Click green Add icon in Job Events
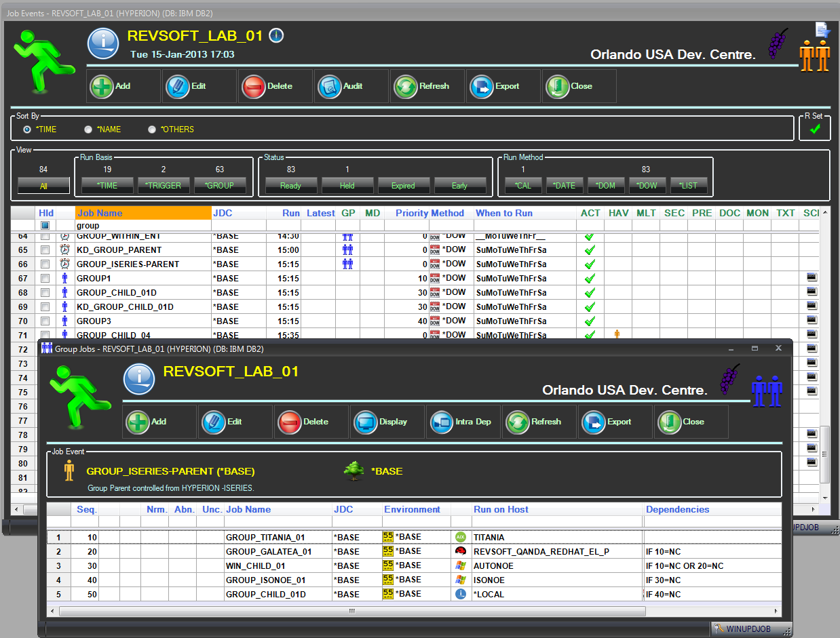 [102, 86]
